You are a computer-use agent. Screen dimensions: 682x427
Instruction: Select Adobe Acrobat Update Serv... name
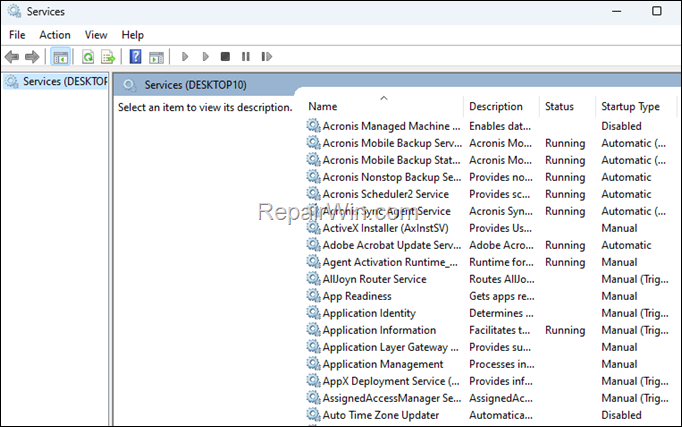click(391, 245)
